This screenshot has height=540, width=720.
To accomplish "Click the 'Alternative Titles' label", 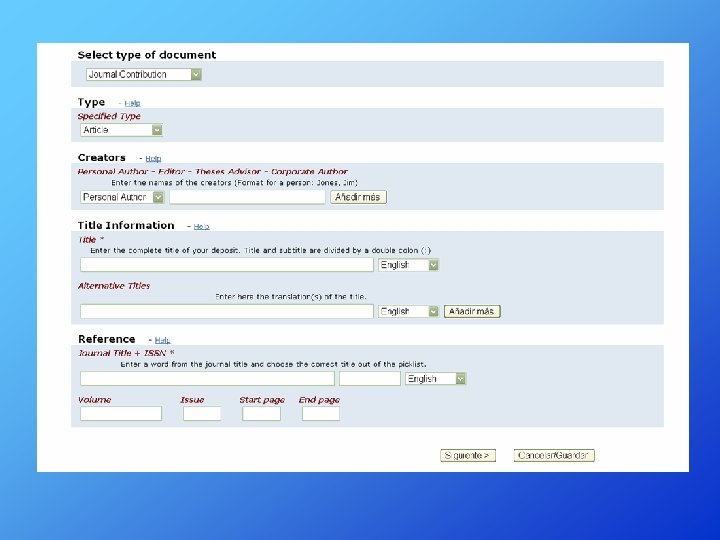I will 114,286.
